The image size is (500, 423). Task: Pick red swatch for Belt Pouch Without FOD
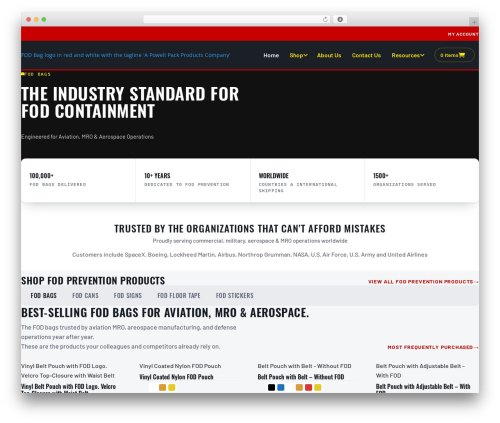pyautogui.click(x=309, y=387)
